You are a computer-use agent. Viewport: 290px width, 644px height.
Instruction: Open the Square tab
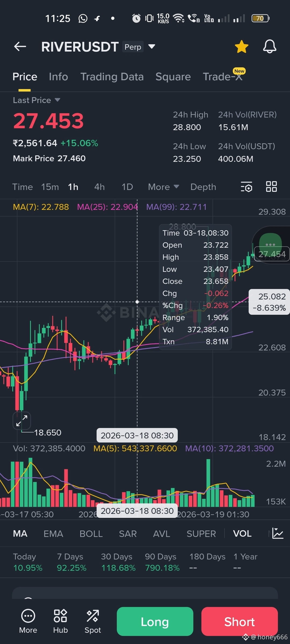tap(173, 77)
